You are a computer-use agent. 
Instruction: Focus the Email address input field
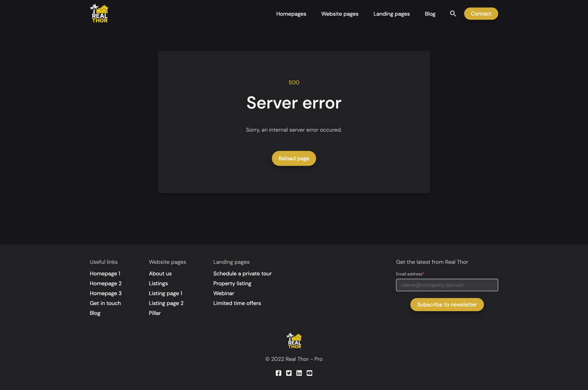447,285
